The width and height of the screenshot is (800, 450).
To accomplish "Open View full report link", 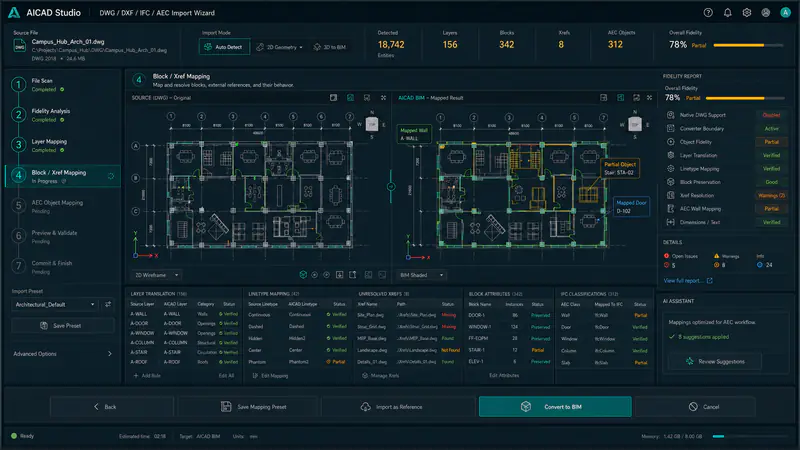I will point(688,281).
